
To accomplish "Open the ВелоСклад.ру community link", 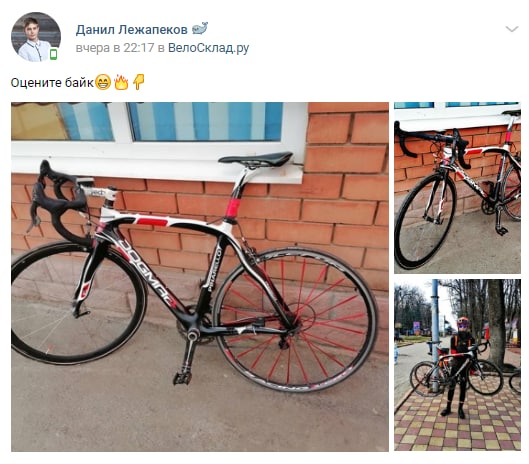I will coord(208,48).
